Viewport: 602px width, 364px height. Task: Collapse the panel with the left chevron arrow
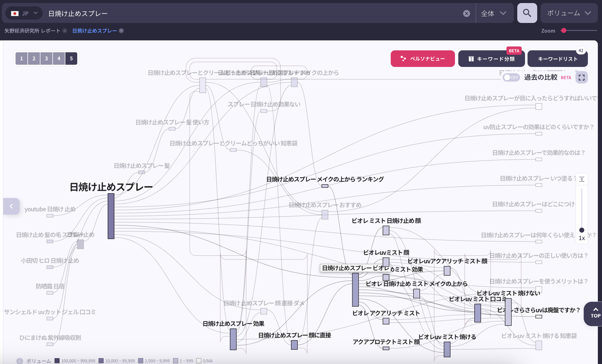11,206
